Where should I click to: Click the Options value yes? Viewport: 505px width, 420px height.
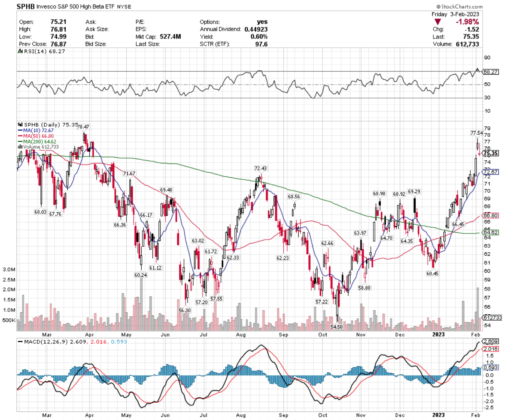click(x=262, y=22)
